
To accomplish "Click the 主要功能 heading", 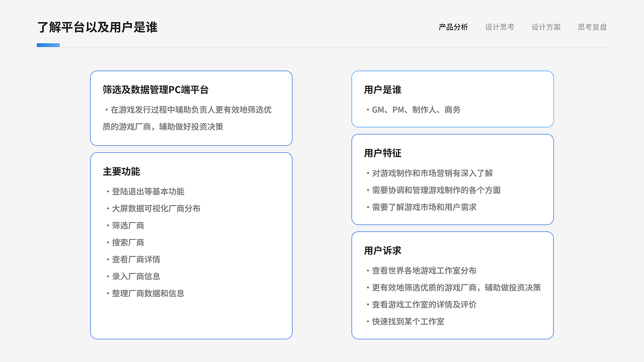I will pyautogui.click(x=121, y=171).
